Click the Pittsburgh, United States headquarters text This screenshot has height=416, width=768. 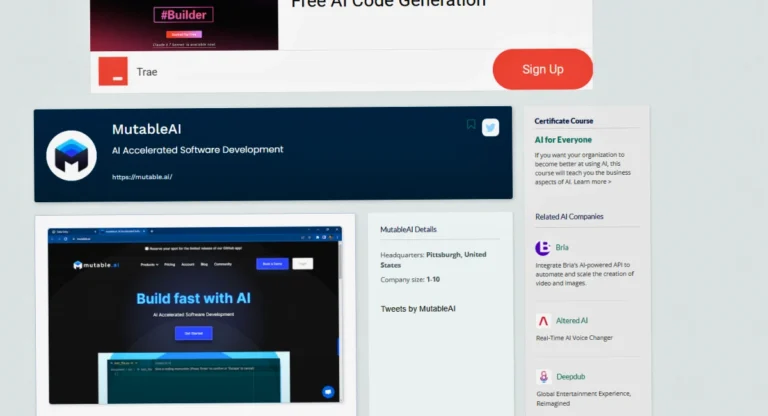(433, 260)
